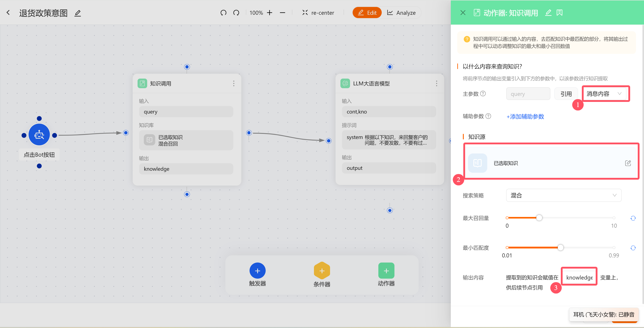Screen dimensions: 644x328
Task: Click 已选取知识 混合召回 in 知识调用 node
Action: pos(186,140)
